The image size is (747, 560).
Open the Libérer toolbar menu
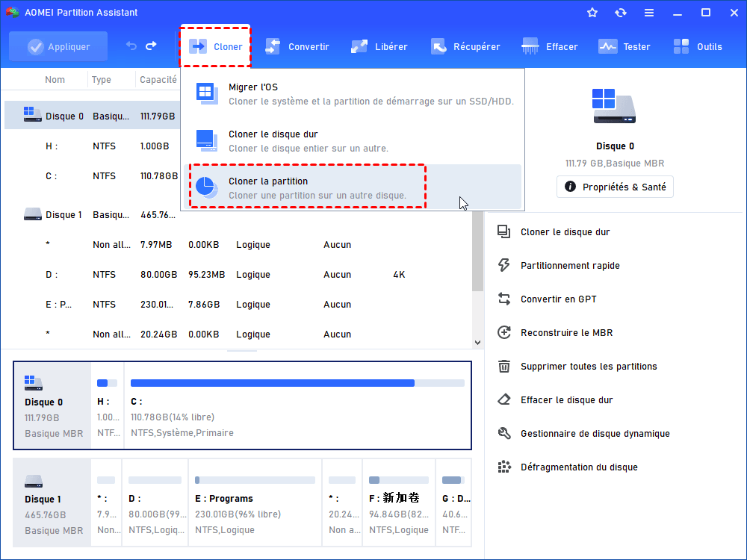click(379, 46)
